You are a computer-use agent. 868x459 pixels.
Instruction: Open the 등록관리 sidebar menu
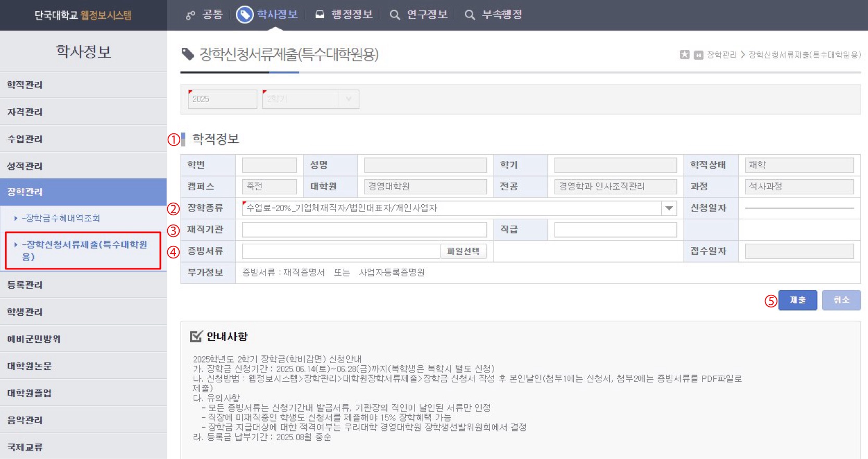(x=83, y=284)
